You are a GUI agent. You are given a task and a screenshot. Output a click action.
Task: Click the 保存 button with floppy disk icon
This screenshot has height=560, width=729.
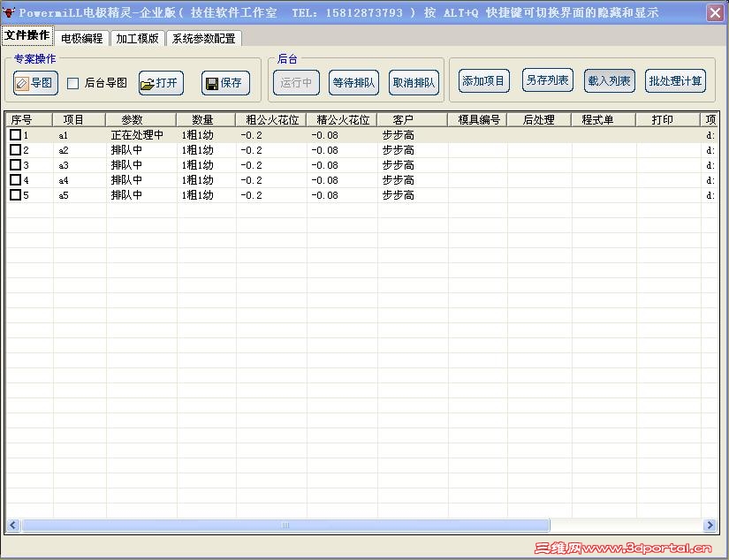click(x=225, y=83)
